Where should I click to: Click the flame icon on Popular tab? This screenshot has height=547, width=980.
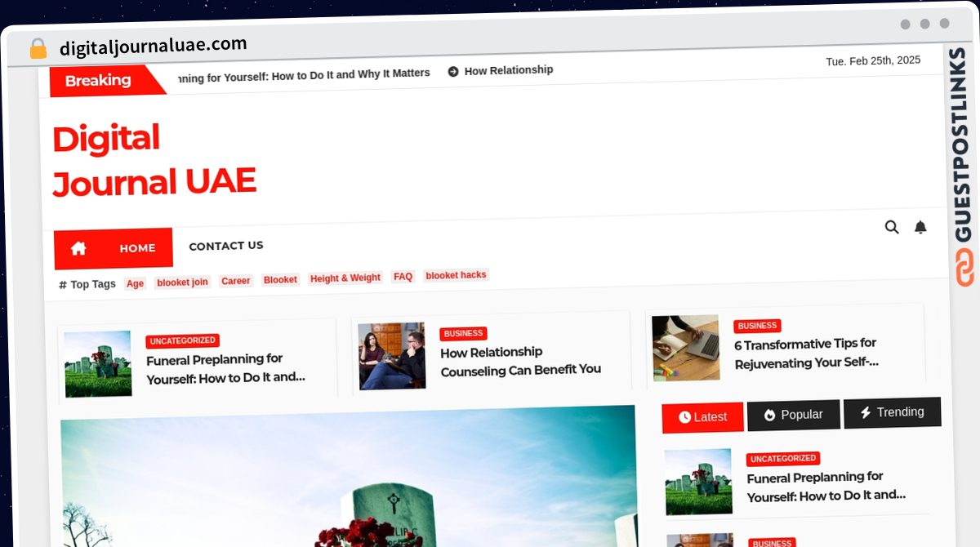(769, 415)
